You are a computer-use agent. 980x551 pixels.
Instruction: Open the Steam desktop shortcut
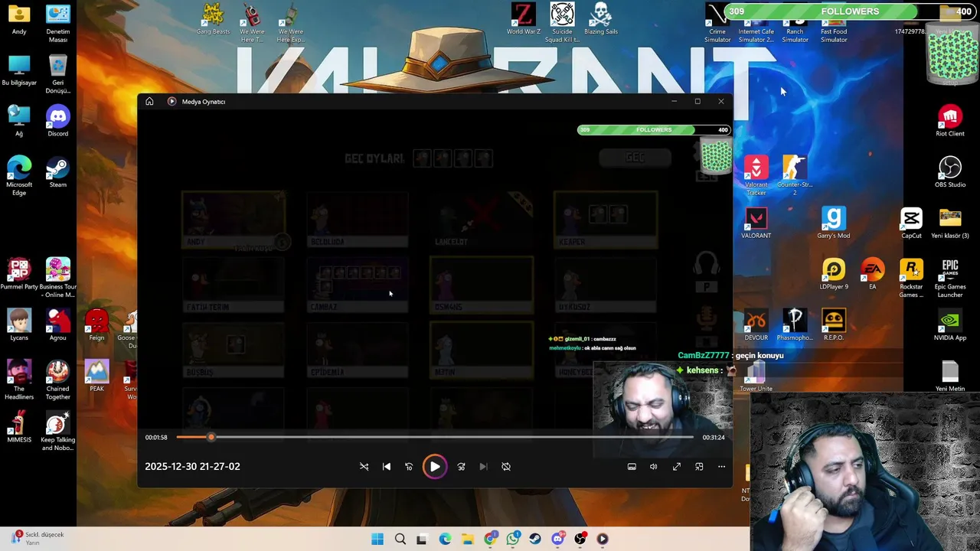click(57, 172)
